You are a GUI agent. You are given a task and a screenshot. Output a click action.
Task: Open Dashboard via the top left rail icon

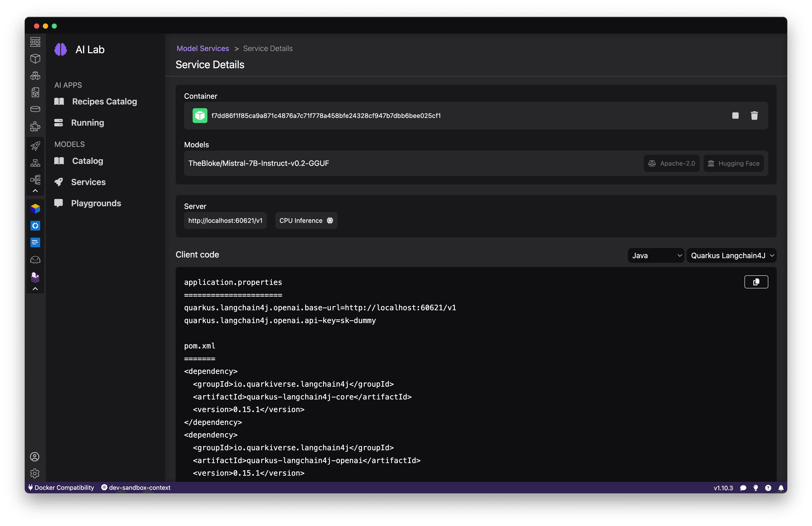point(35,42)
